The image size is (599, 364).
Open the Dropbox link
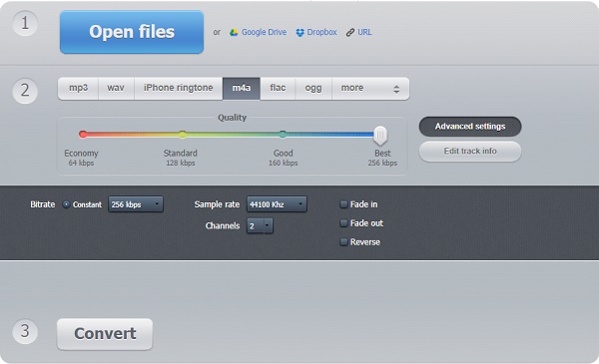(x=321, y=32)
